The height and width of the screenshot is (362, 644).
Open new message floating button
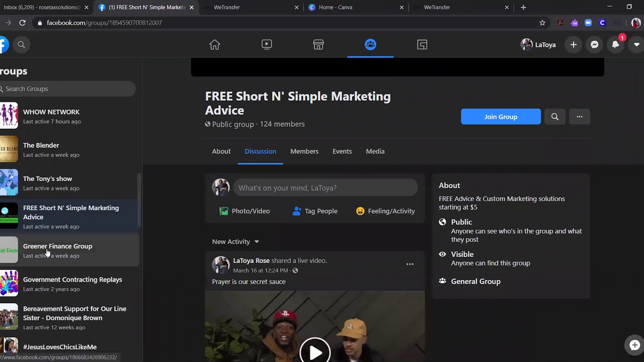click(634, 345)
